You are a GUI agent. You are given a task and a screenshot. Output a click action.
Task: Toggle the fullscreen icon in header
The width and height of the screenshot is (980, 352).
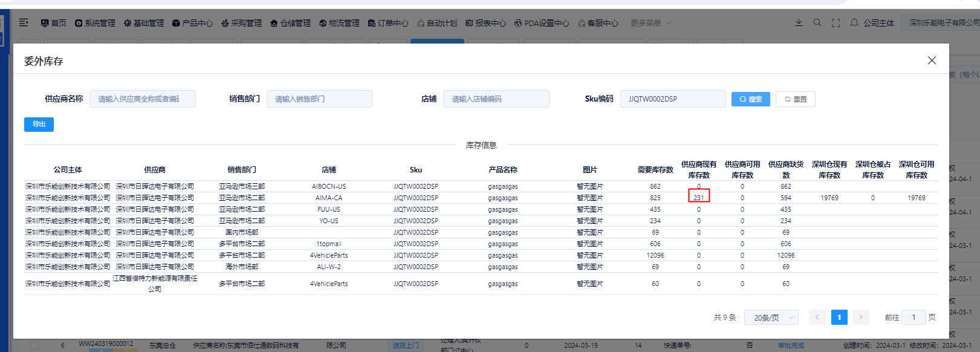click(836, 23)
